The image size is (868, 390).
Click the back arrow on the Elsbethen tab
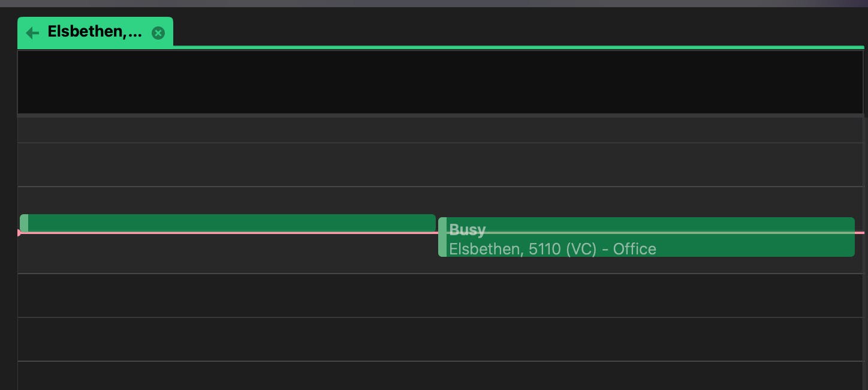[x=32, y=33]
